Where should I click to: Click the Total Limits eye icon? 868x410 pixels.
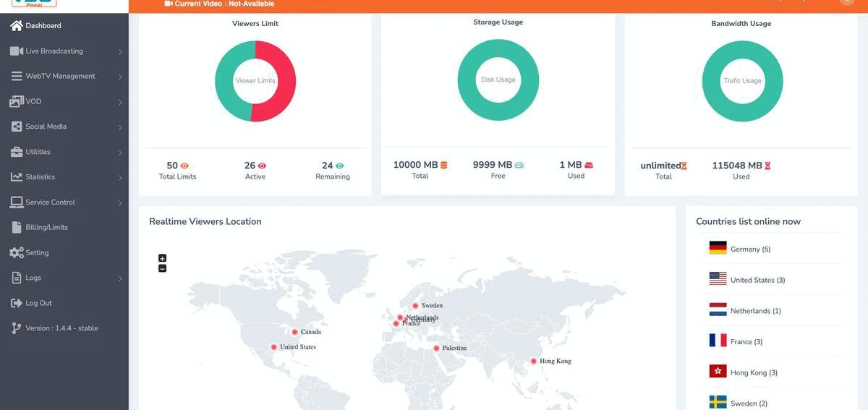pyautogui.click(x=184, y=166)
